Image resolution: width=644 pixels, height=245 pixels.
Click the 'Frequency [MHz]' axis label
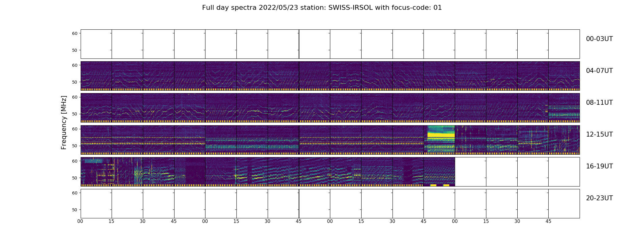pos(64,123)
